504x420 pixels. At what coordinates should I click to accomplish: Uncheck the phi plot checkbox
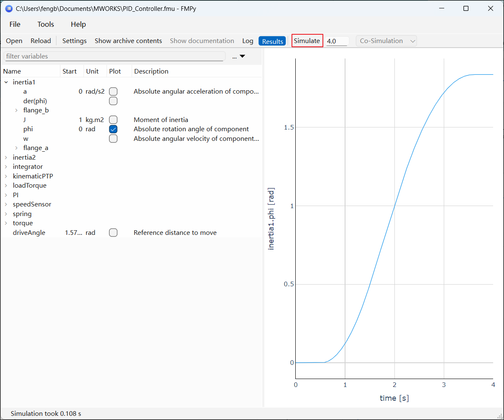coord(113,129)
